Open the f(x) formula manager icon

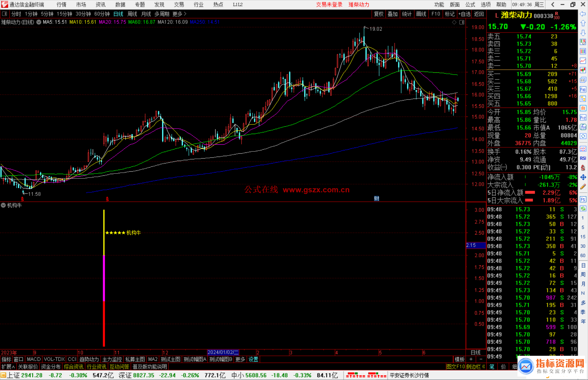tap(583, 127)
